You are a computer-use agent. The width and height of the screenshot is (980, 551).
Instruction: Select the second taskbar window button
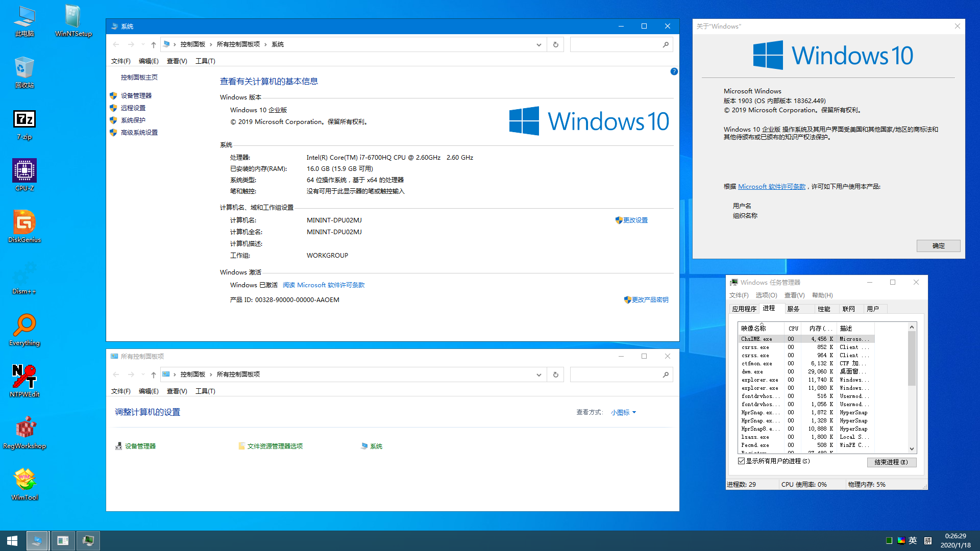(63, 541)
